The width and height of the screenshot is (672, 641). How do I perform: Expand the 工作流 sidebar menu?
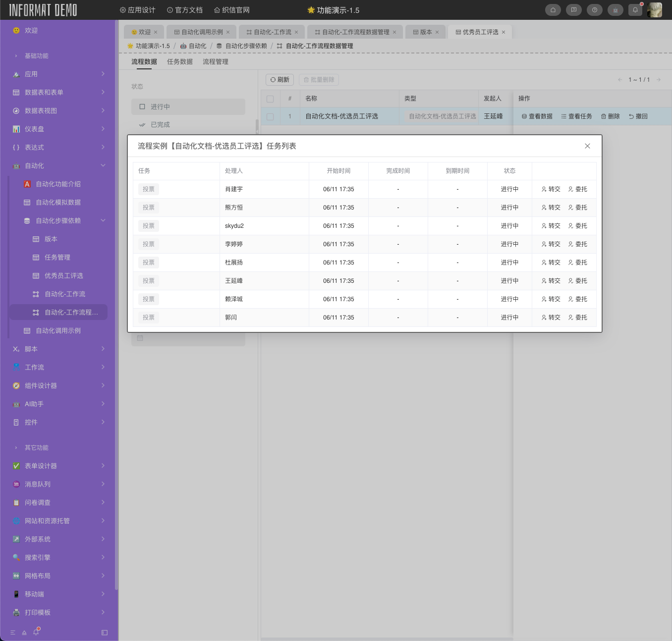tap(59, 367)
